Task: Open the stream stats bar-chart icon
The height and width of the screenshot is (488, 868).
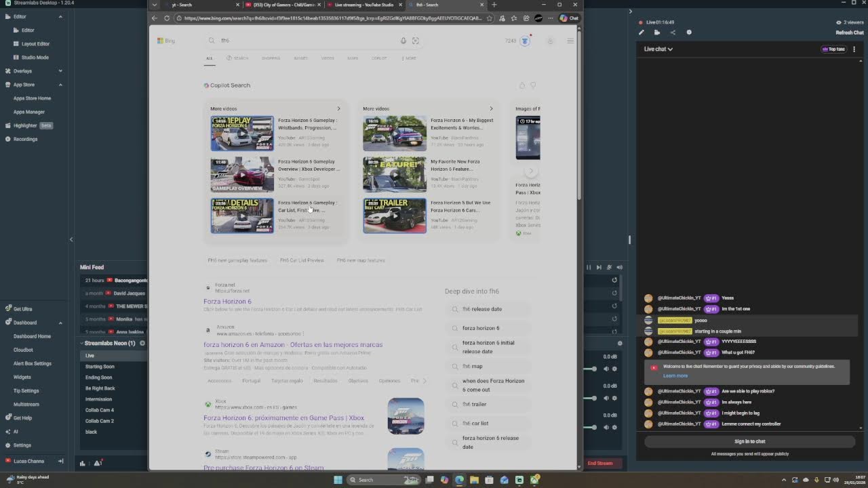Action: [83, 464]
